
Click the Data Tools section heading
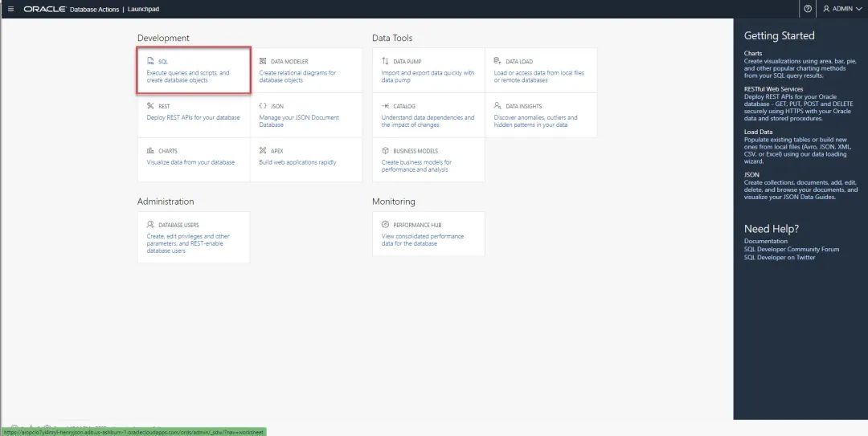coord(392,39)
